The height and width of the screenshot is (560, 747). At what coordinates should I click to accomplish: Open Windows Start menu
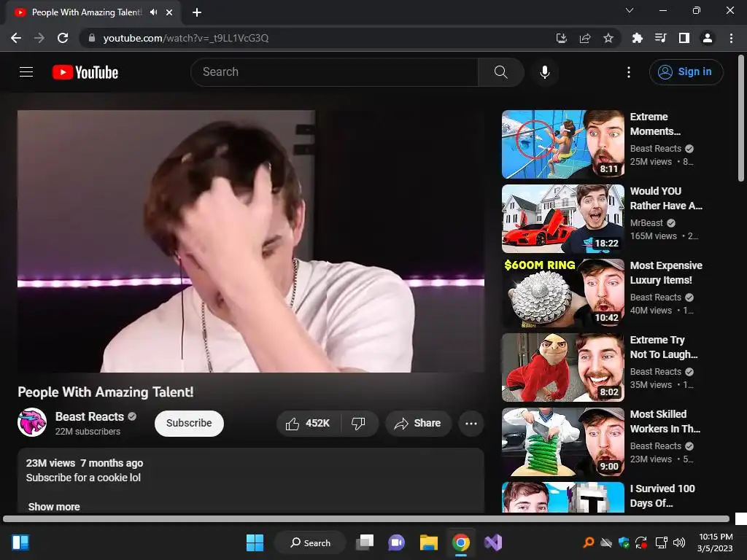click(255, 542)
